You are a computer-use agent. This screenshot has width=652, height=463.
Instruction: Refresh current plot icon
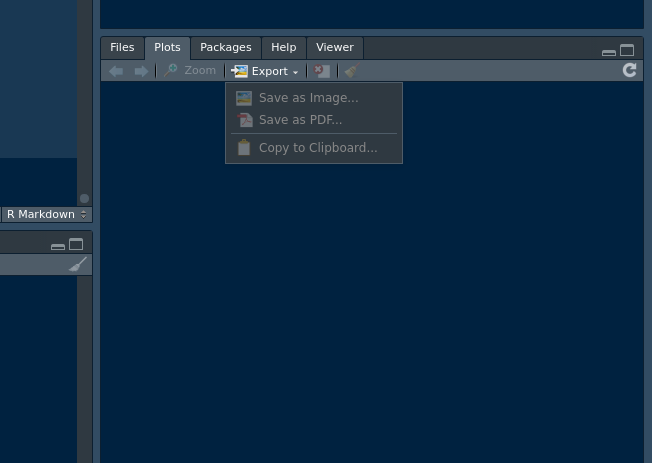(x=630, y=70)
